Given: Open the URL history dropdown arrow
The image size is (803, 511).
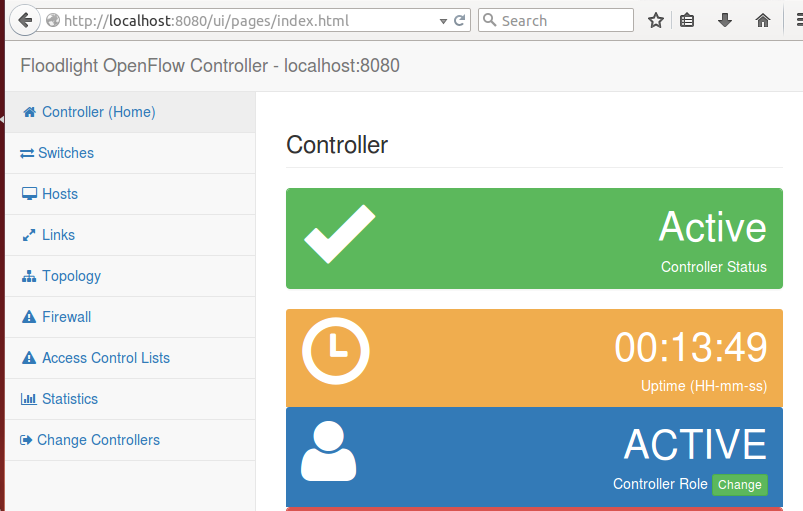Looking at the screenshot, I should (443, 21).
